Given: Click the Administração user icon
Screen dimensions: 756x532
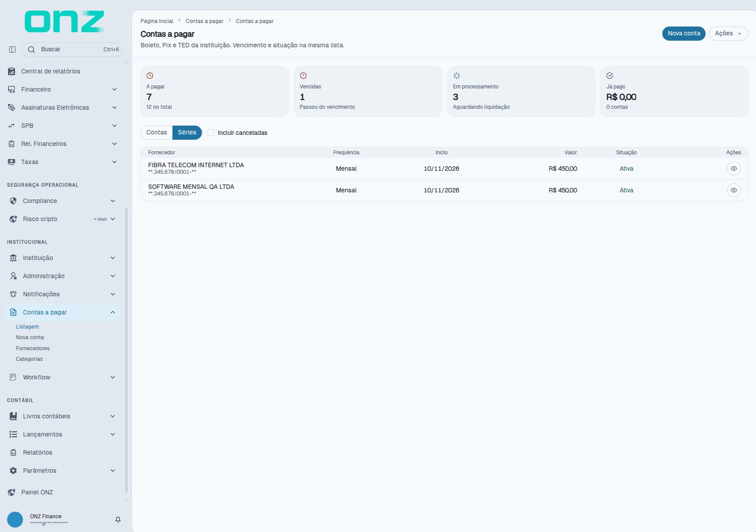Looking at the screenshot, I should 13,276.
